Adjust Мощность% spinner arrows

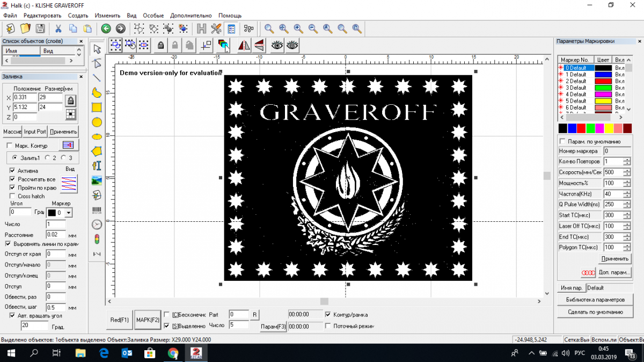tap(627, 183)
